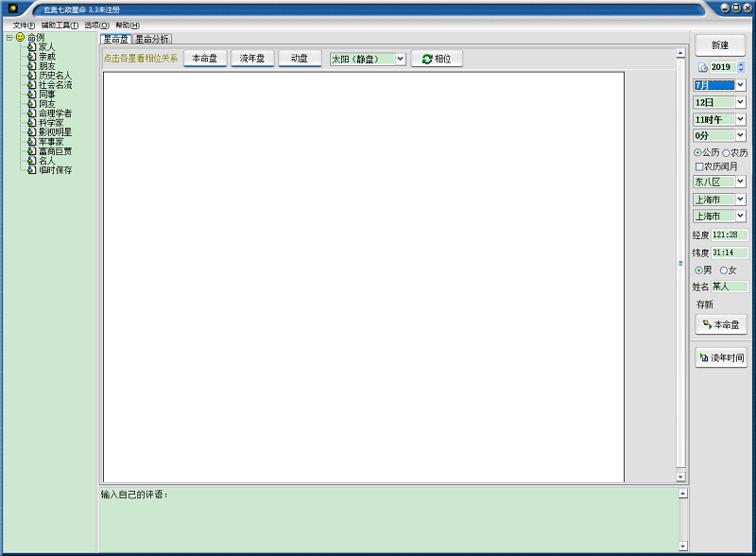Click the 家人 folder icon in tree
756x556 pixels.
pyautogui.click(x=32, y=46)
